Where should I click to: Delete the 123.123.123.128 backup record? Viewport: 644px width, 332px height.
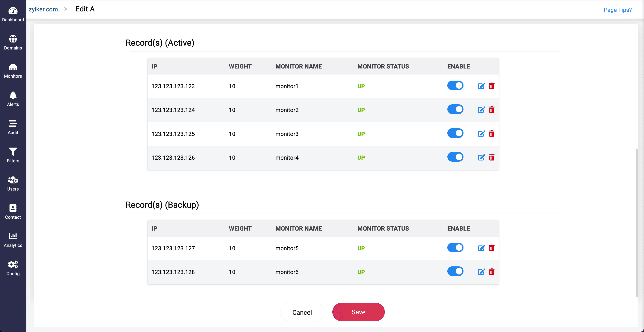(491, 272)
